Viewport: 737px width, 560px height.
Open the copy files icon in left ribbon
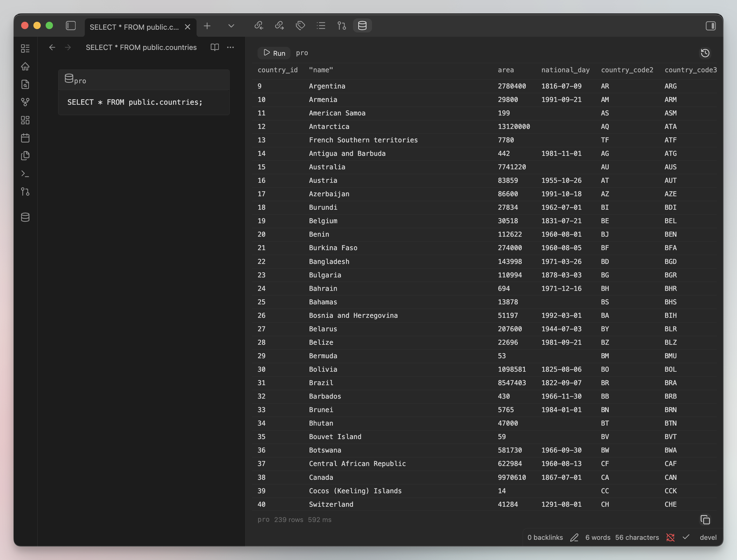(25, 156)
